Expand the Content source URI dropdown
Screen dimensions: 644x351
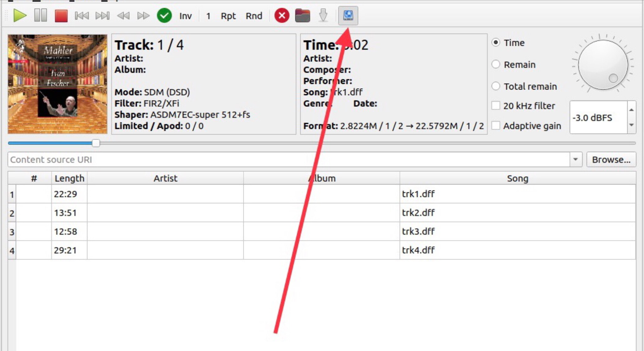point(575,160)
